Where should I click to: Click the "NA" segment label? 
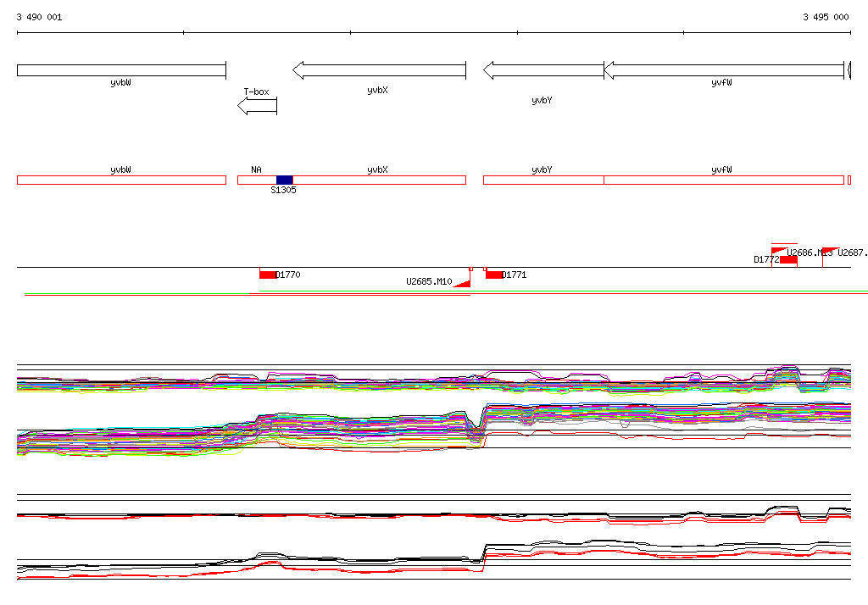256,169
